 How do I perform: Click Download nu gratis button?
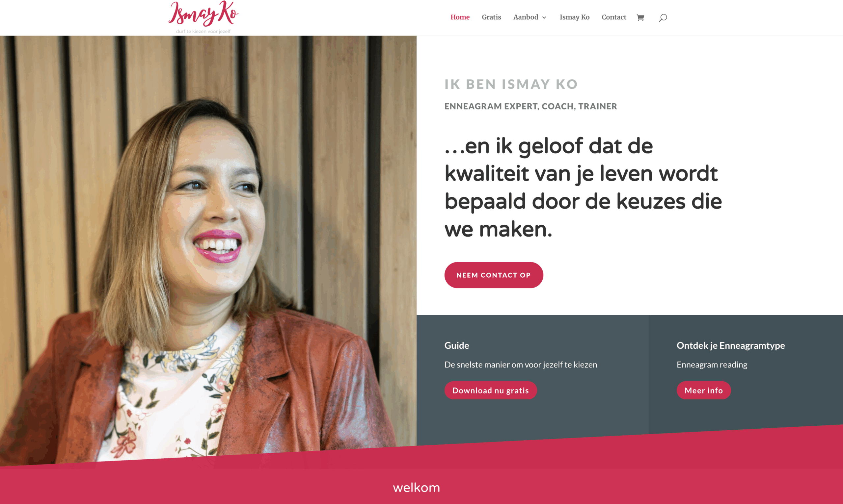(x=491, y=390)
